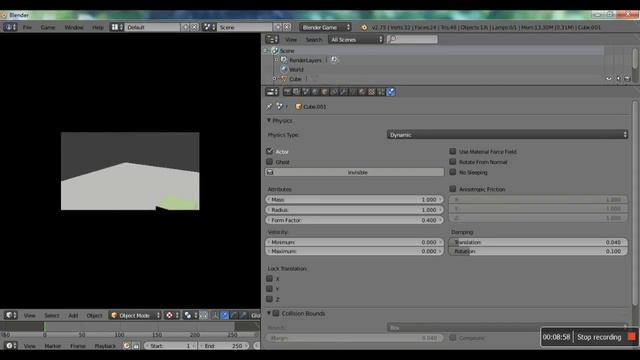Screen dimensions: 640x360
Task: Open the 3D view Add menu
Action: tap(73, 315)
